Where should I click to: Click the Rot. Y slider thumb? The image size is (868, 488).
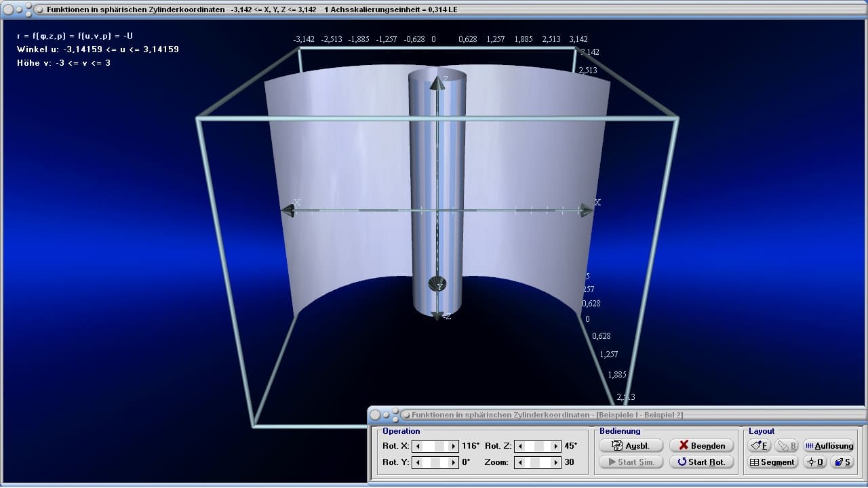click(436, 462)
